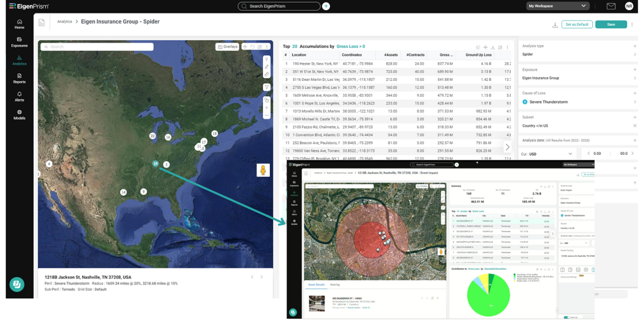Click cluster marker 20 on the map
Image resolution: width=644 pixels, height=336 pixels.
click(152, 136)
